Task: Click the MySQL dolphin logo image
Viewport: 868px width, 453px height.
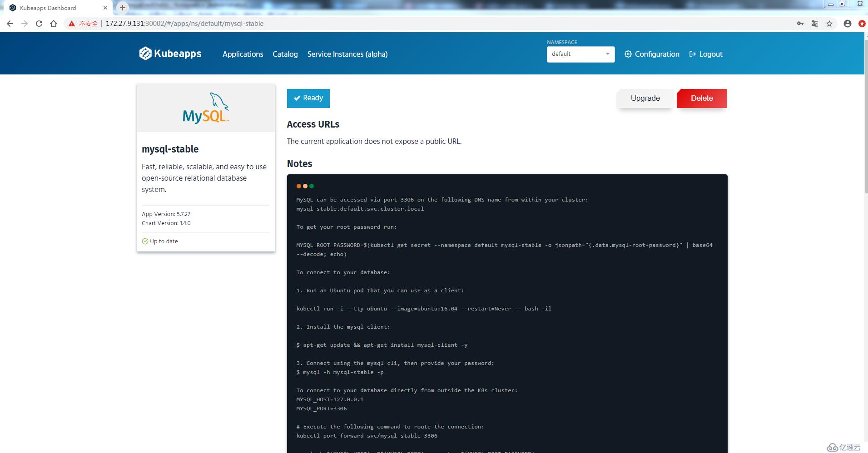Action: coord(206,108)
